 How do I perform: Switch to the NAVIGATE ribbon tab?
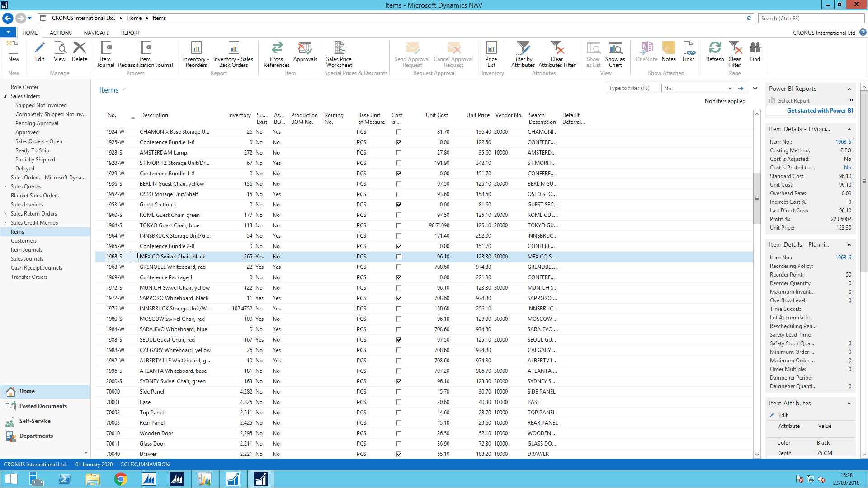tap(96, 33)
